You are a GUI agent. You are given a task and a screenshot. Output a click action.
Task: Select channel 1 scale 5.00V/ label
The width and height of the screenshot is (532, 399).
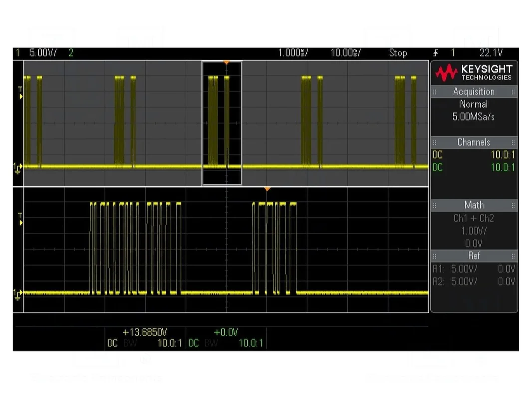(43, 53)
